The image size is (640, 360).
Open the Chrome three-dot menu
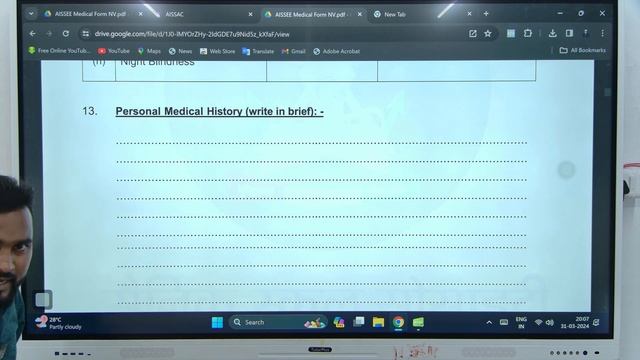click(602, 33)
